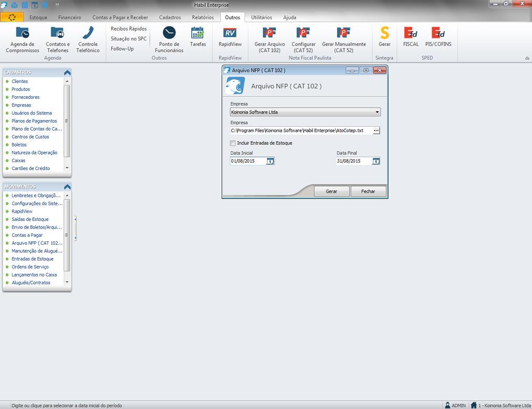Open Empresas in the Cadastros list

21,105
